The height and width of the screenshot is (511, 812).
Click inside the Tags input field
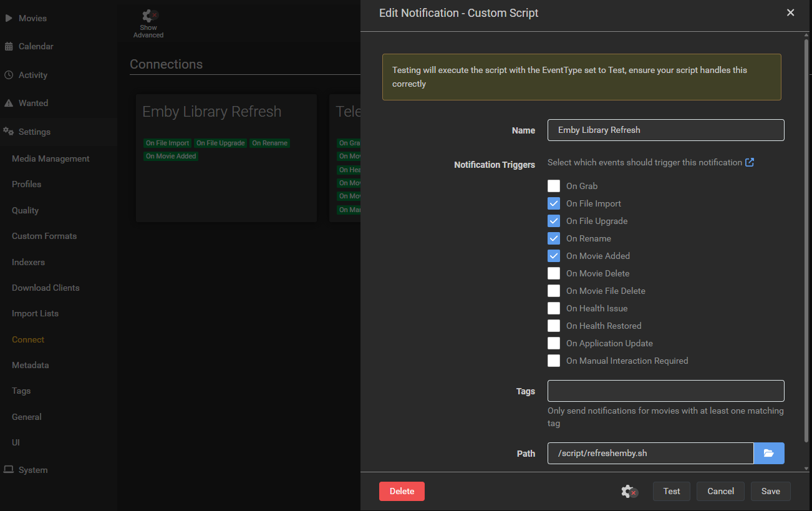(x=665, y=391)
